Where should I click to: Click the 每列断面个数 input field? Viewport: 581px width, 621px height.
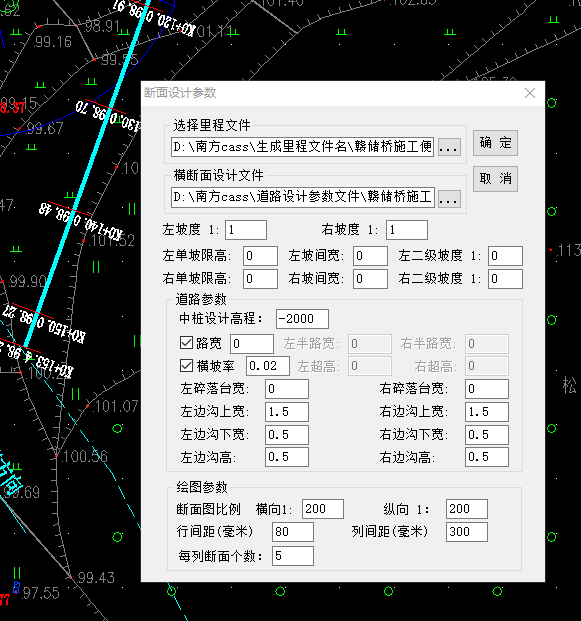tap(293, 556)
